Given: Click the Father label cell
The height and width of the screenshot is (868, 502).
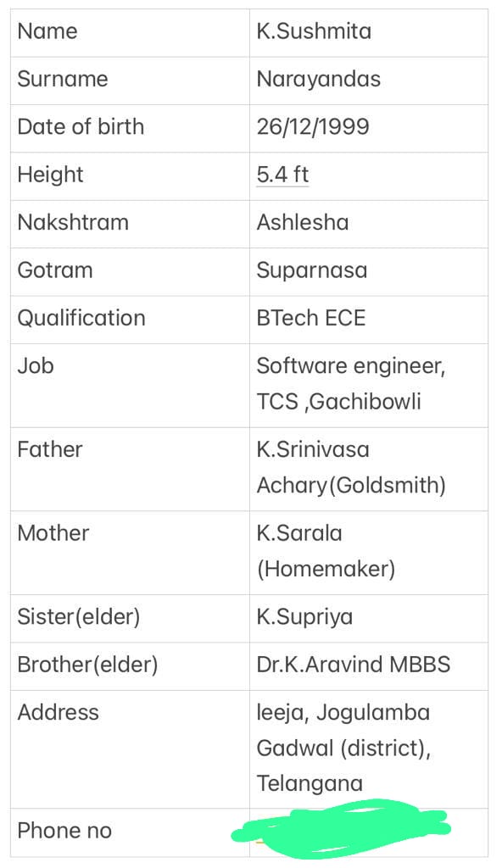Looking at the screenshot, I should [x=130, y=469].
